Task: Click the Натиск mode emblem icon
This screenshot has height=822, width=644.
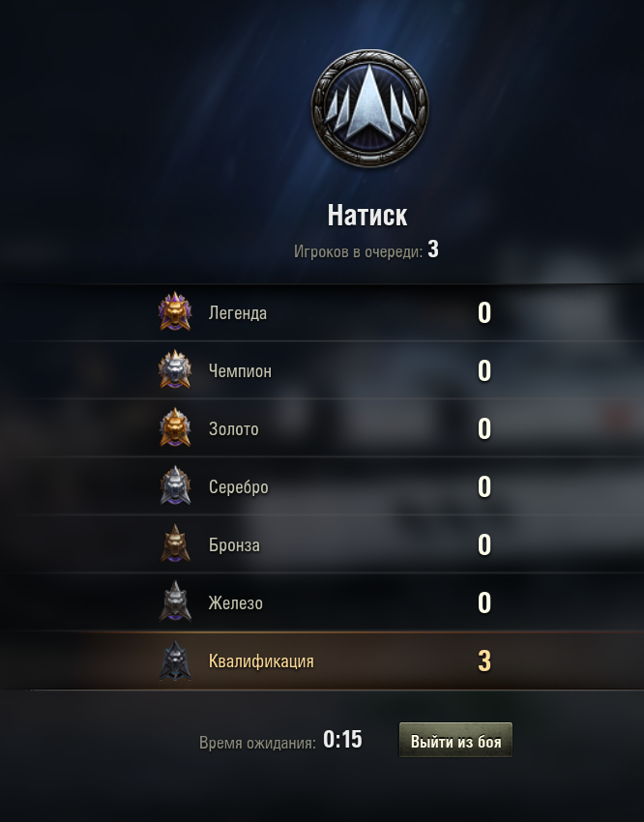Action: (x=369, y=108)
